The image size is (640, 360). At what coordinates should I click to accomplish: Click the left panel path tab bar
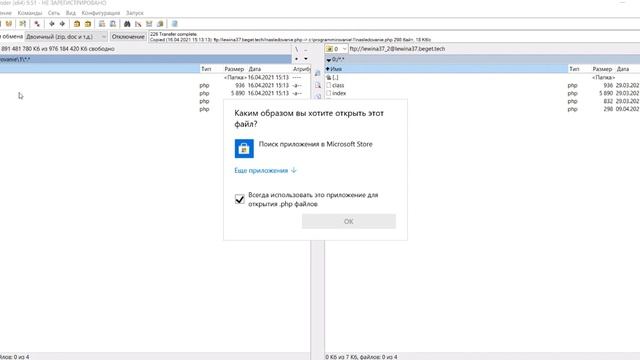[145, 60]
